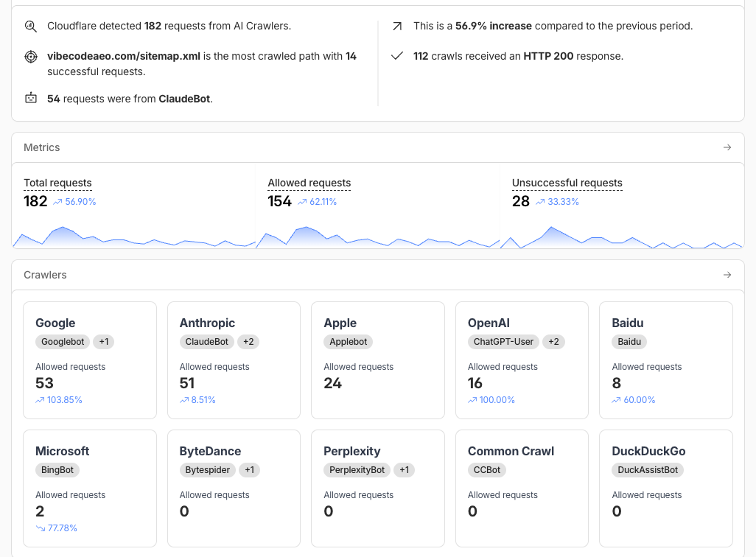Expand the +1 badge in Google card
756x557 pixels.
coord(104,342)
